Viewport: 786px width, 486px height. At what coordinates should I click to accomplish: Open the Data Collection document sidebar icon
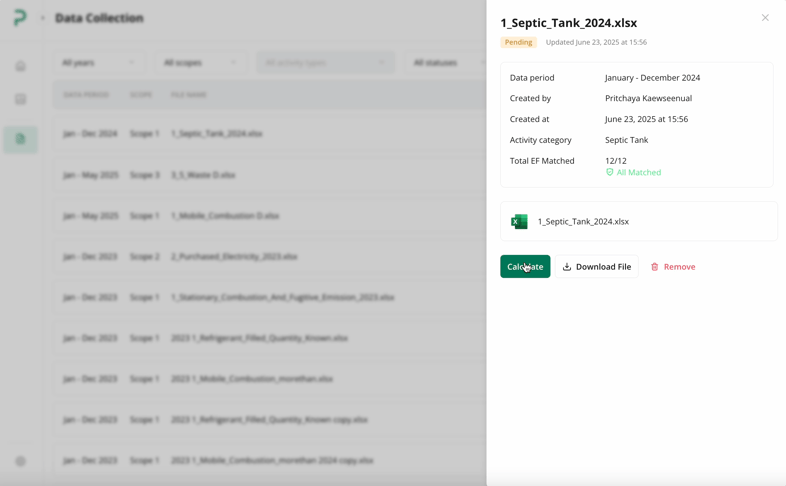click(x=20, y=139)
